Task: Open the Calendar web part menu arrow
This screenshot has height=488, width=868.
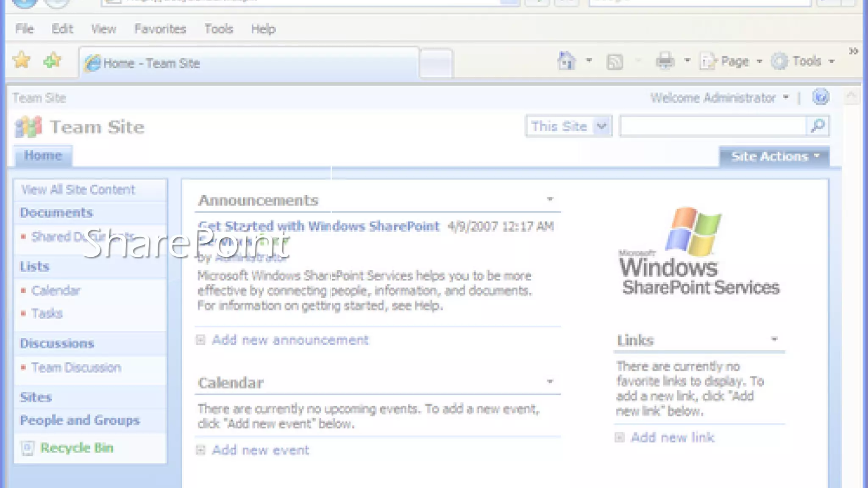Action: coord(550,382)
